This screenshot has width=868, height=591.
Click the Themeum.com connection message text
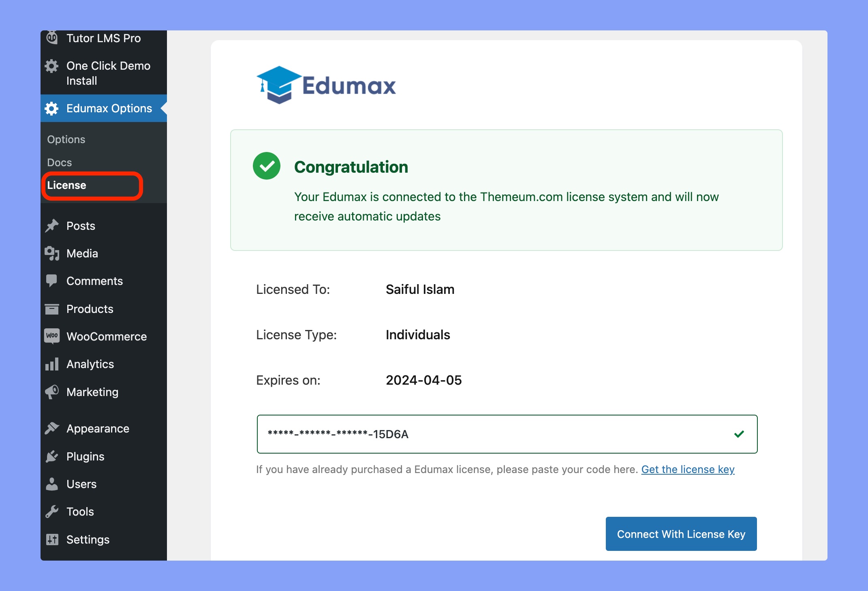coord(506,206)
